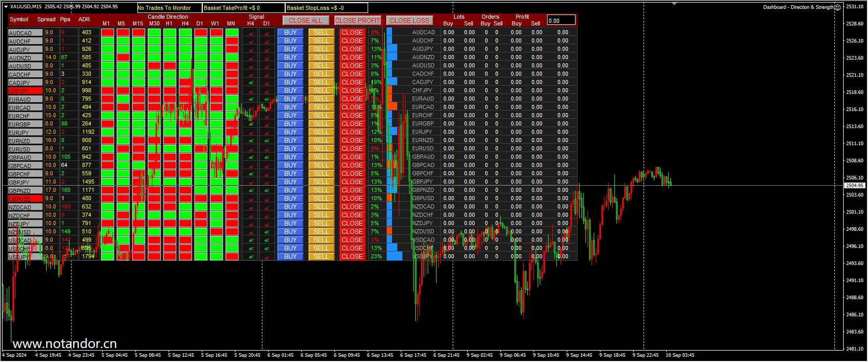The width and height of the screenshot is (868, 362).
Task: Click the No Trades To Monitor box
Action: pos(169,8)
